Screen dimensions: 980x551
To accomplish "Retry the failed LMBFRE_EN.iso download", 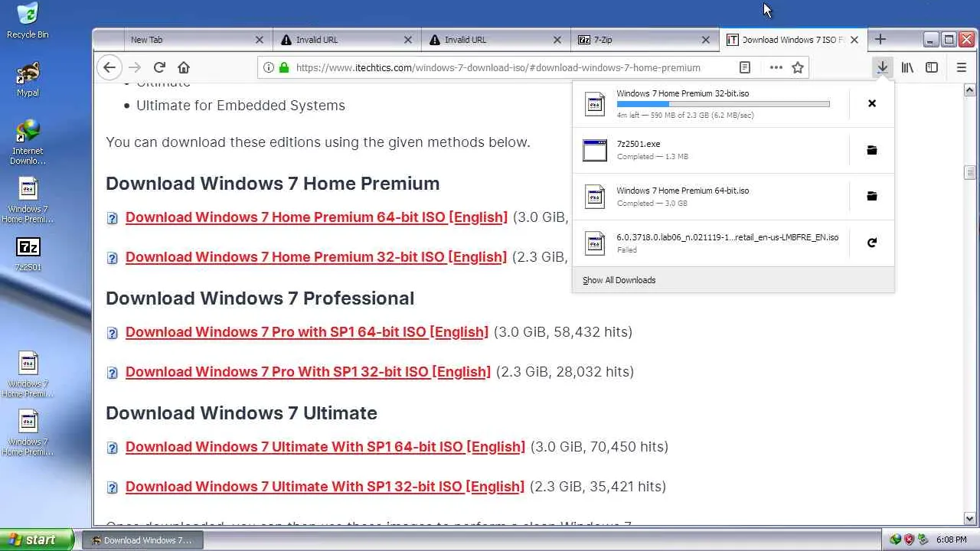I will tap(872, 243).
